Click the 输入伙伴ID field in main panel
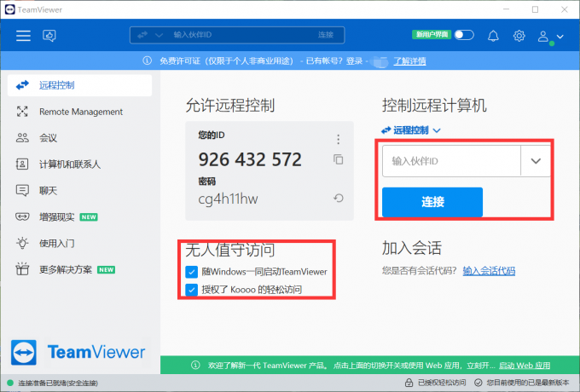 pyautogui.click(x=451, y=161)
